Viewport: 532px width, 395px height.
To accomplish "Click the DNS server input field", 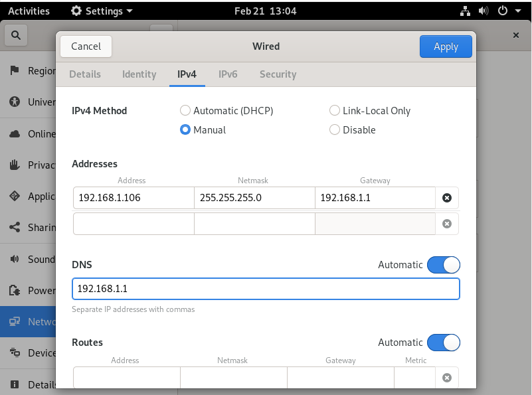I will [x=266, y=289].
